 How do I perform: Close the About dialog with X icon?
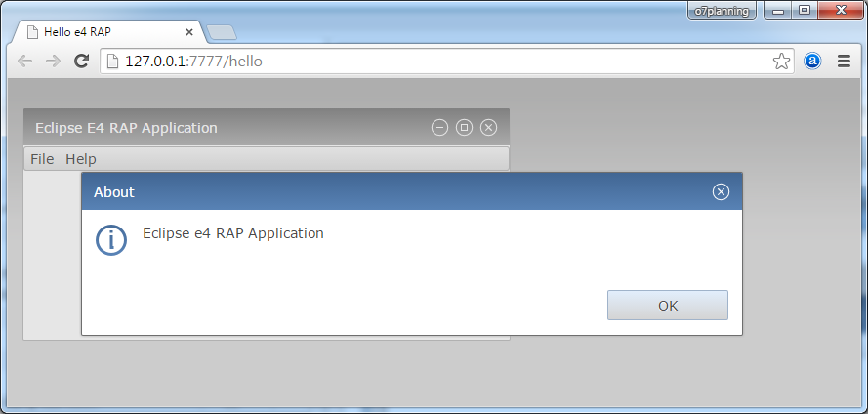[721, 192]
